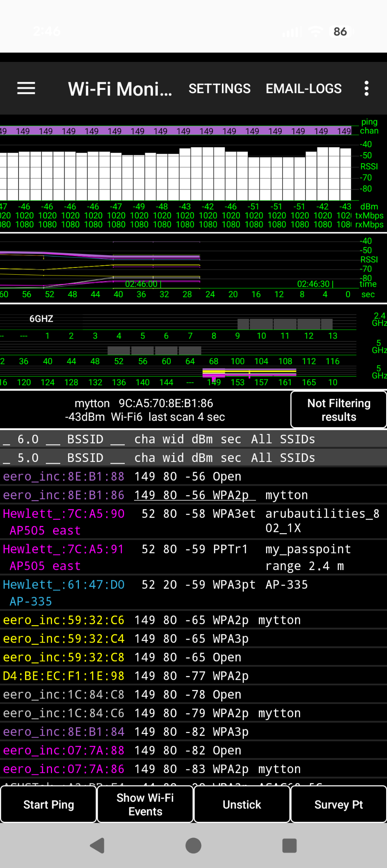The height and width of the screenshot is (868, 387).
Task: Select row eero_inc:1C:84:C6 mytton
Action: [193, 713]
